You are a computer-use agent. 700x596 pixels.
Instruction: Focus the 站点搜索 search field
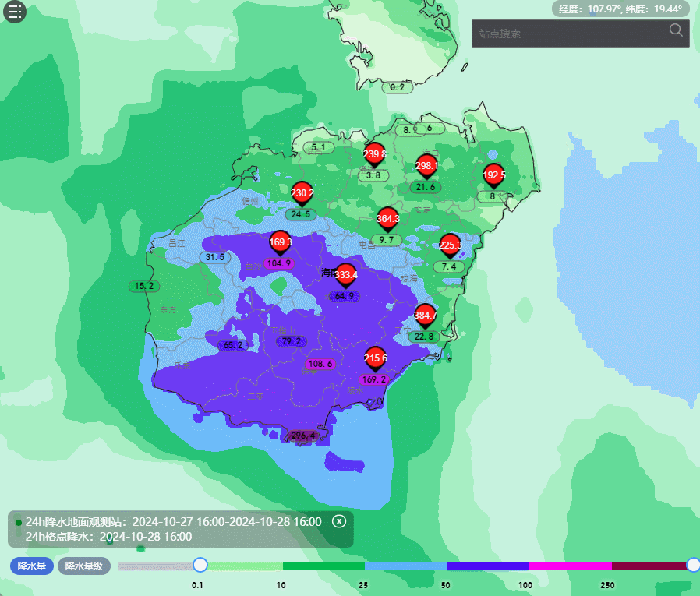pyautogui.click(x=569, y=34)
